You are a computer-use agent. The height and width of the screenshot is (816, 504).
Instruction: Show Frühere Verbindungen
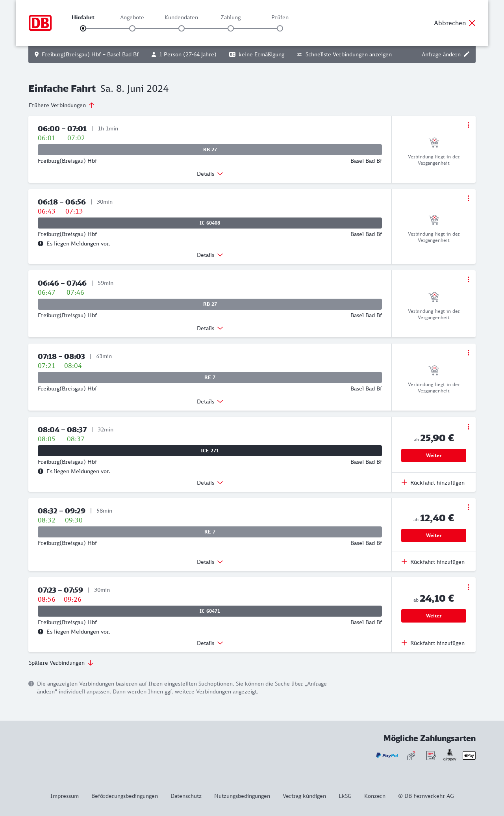coord(62,105)
